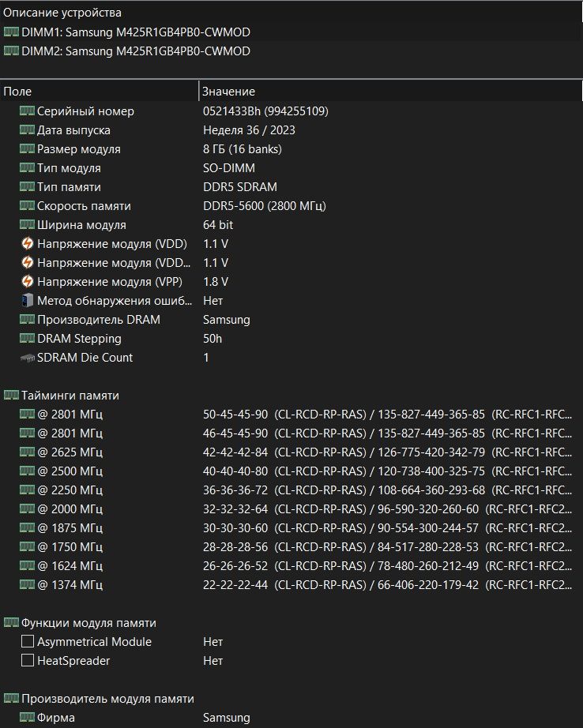Click icon next to Дата выпуска

[27, 129]
